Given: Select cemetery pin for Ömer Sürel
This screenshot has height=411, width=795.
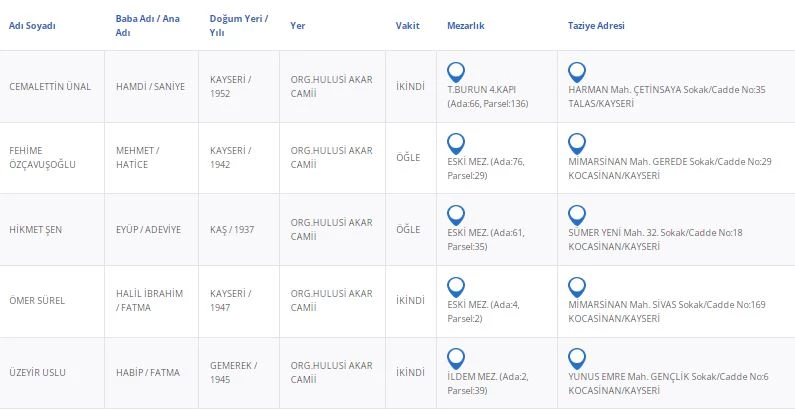Looking at the screenshot, I should coord(456,287).
